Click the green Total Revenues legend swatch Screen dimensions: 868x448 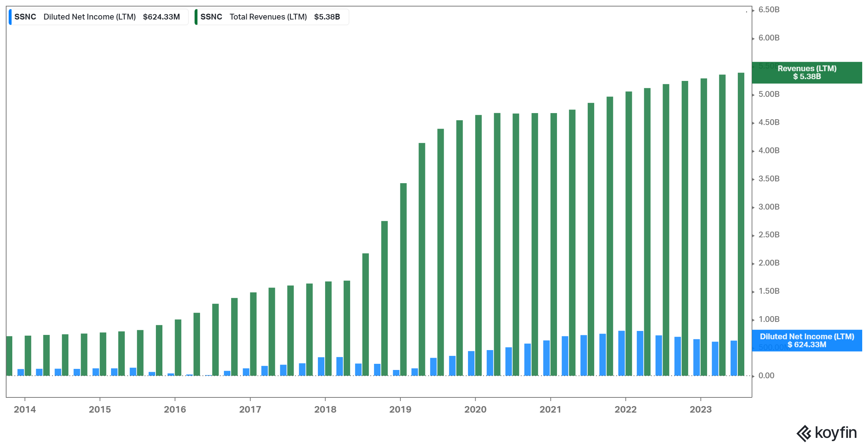(196, 17)
